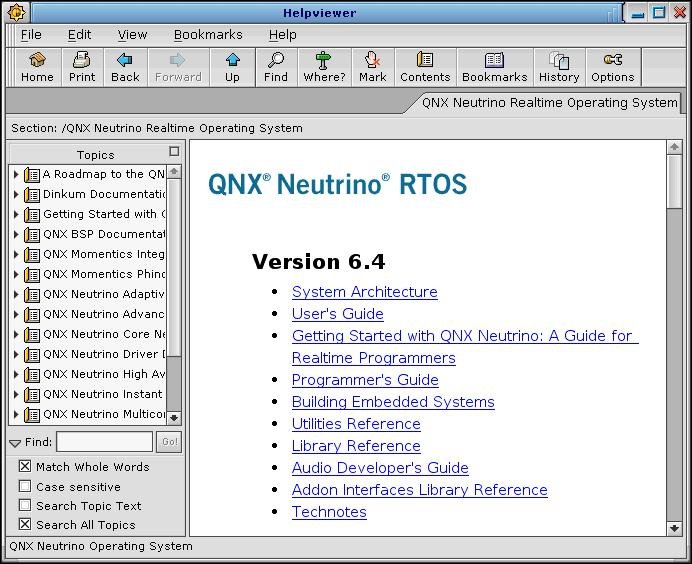Navigate up with the Up arrow
This screenshot has height=564, width=692.
(232, 67)
